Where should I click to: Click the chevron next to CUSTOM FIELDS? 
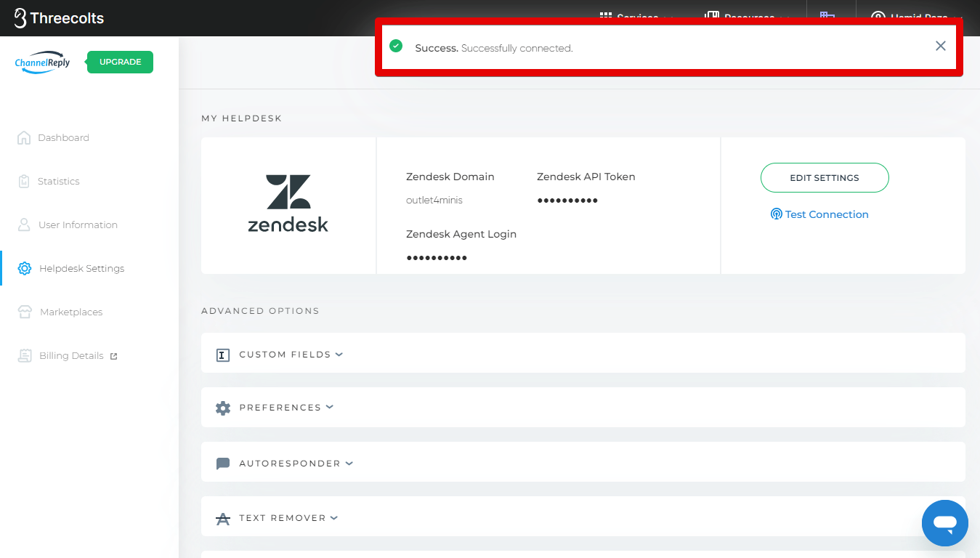coord(339,355)
